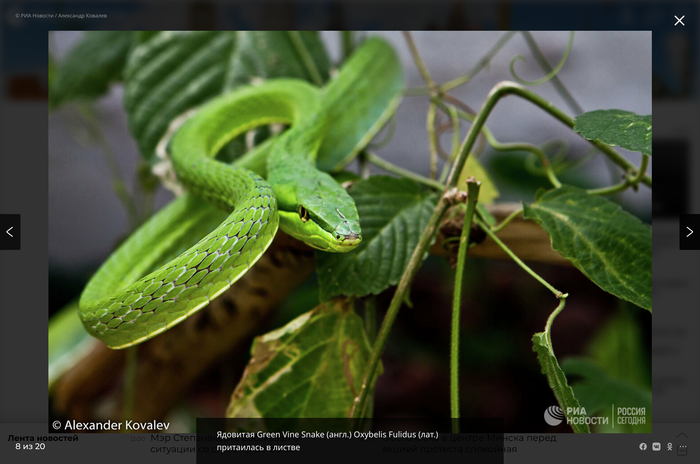The height and width of the screenshot is (464, 700).
Task: Open more sharing options (three dots)
Action: pyautogui.click(x=683, y=446)
